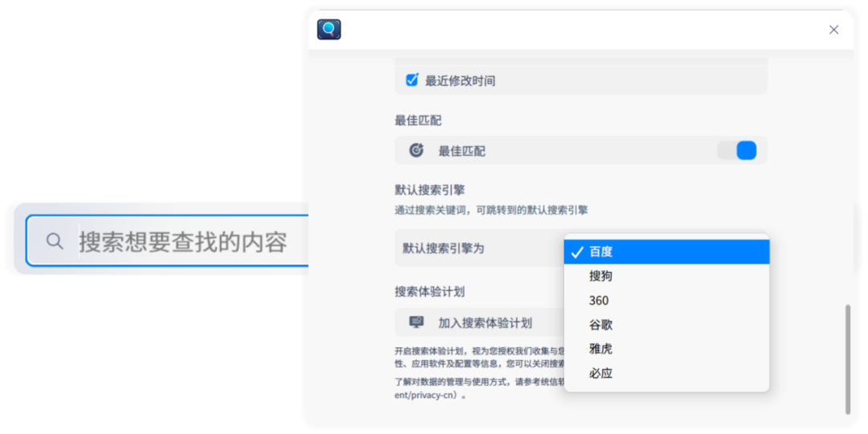Click the 搜索体验计划 section heading
This screenshot has width=868, height=434.
click(429, 292)
